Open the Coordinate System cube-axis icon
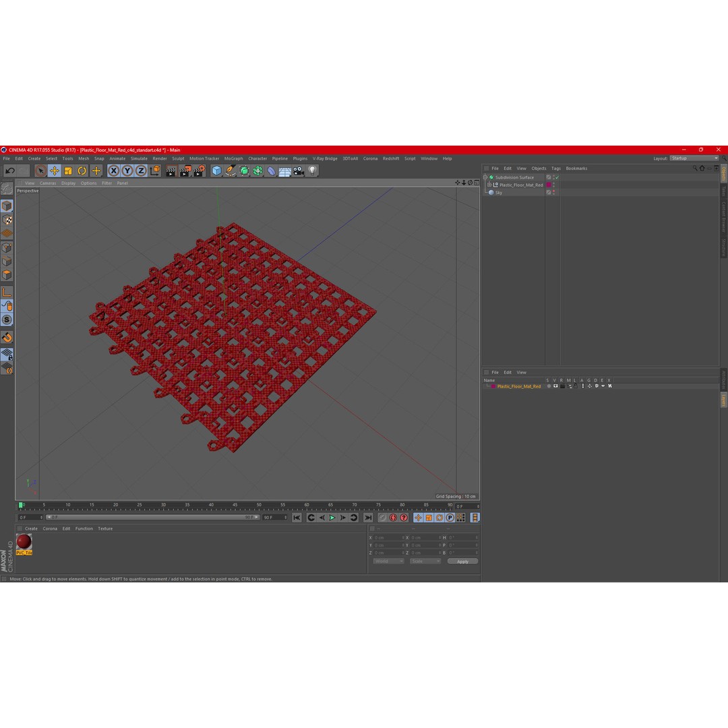 point(155,171)
